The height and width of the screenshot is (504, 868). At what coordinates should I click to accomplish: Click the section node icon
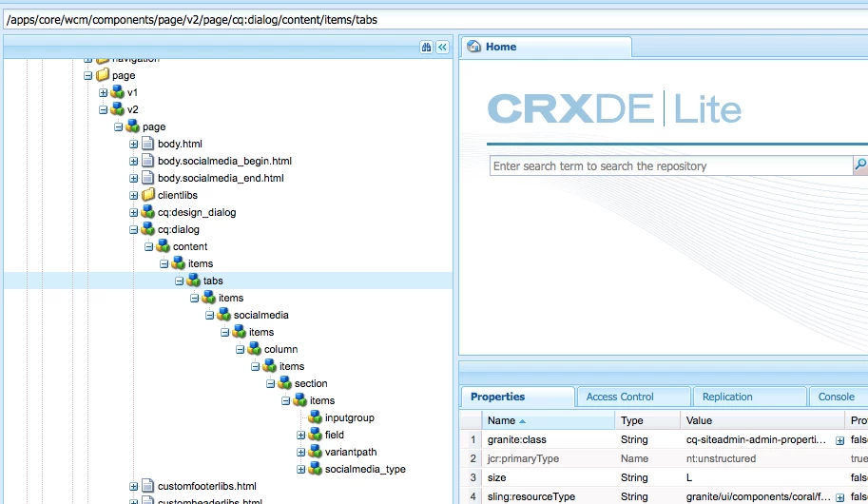(x=284, y=382)
